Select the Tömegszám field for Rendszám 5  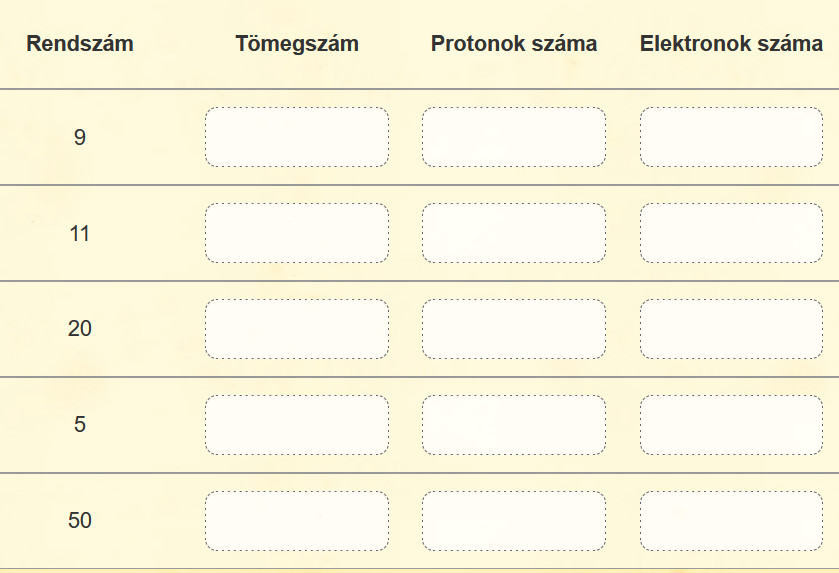[297, 425]
